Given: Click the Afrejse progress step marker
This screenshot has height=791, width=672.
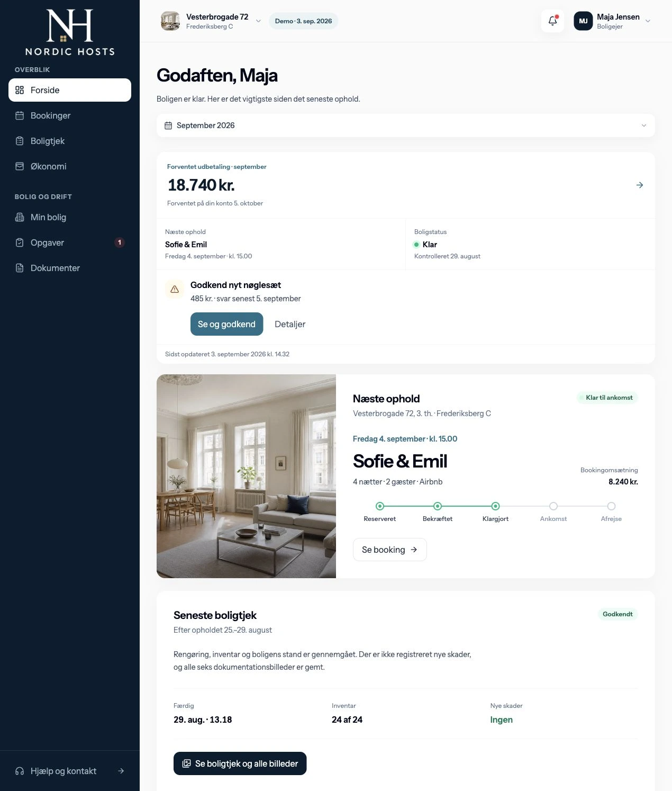Looking at the screenshot, I should [x=611, y=506].
